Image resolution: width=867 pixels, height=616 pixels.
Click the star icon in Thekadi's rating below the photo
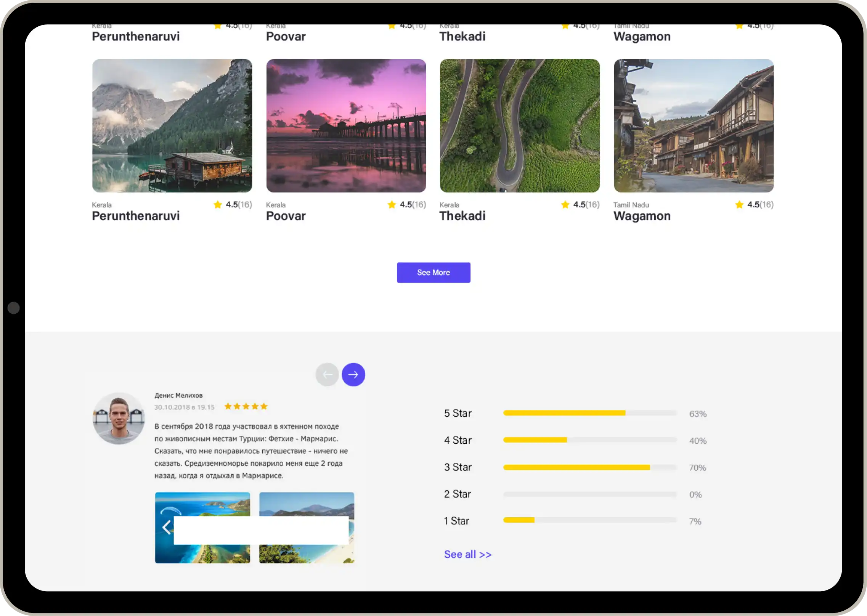565,205
